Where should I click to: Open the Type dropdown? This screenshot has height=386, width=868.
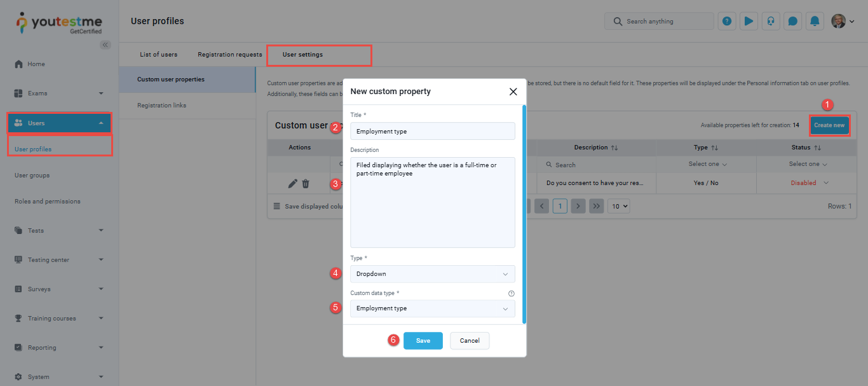(x=432, y=274)
